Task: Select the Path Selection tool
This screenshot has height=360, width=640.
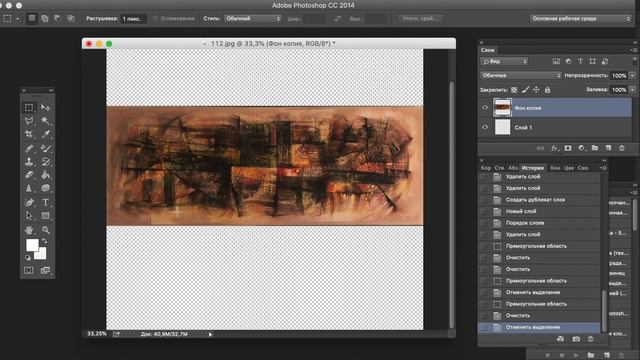Action: click(29, 216)
